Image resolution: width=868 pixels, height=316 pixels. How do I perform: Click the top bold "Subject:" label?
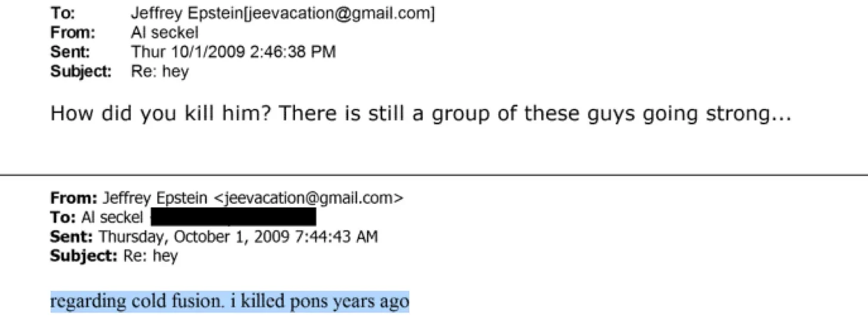(81, 72)
